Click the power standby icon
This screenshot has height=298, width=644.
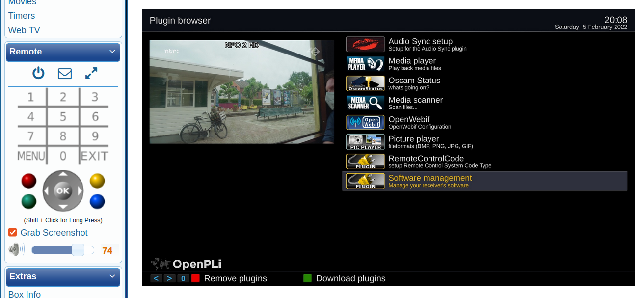(38, 73)
